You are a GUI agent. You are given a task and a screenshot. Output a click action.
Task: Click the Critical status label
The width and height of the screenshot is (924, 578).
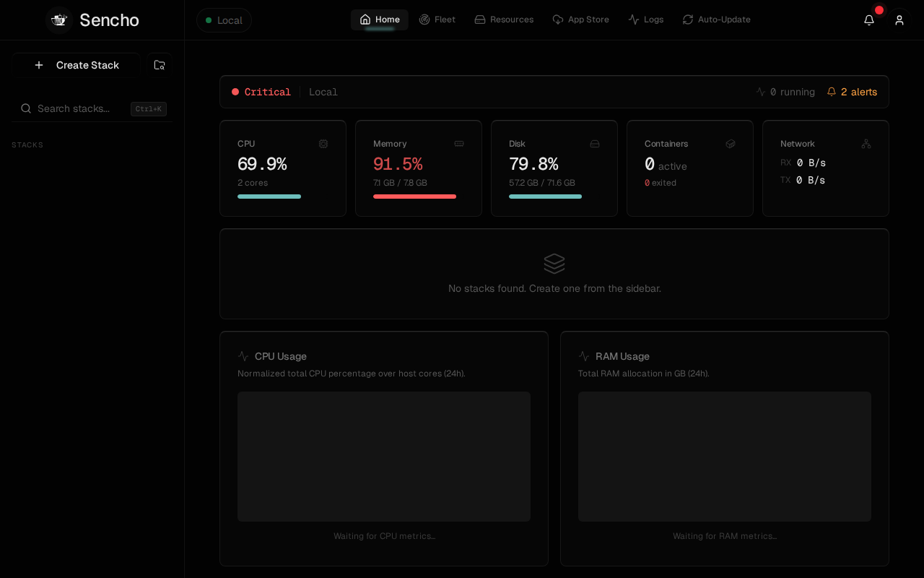pyautogui.click(x=268, y=92)
